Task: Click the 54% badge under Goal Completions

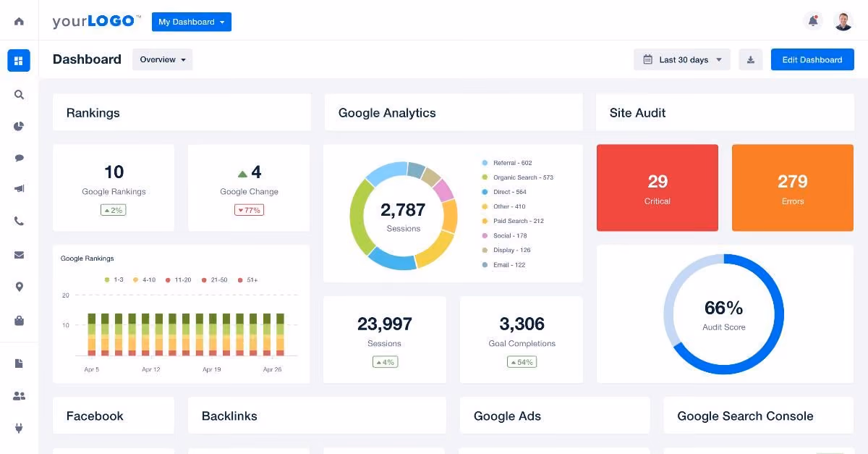Action: (522, 362)
